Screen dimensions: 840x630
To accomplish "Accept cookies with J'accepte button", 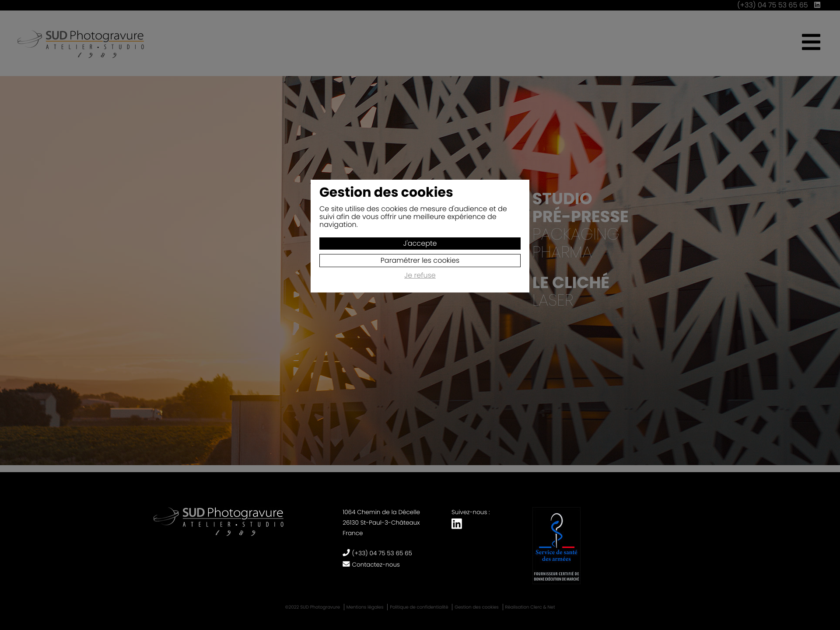I will [x=420, y=244].
